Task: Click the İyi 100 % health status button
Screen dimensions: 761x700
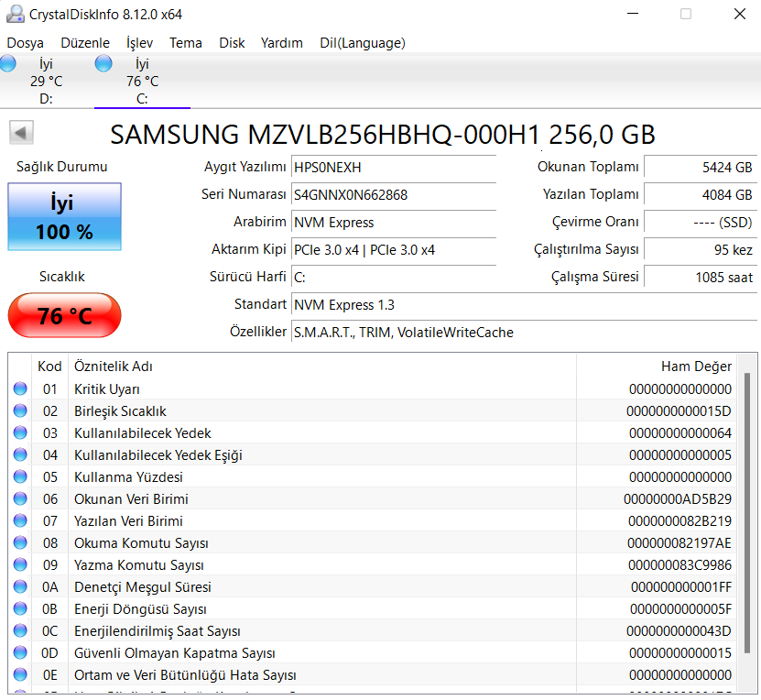Action: pos(64,216)
